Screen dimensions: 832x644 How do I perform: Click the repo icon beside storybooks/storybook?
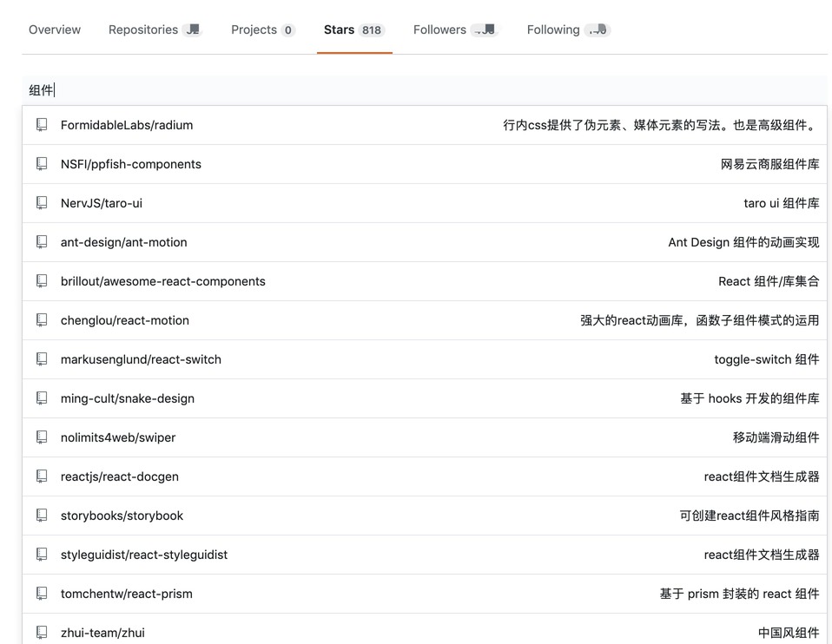pyautogui.click(x=42, y=515)
